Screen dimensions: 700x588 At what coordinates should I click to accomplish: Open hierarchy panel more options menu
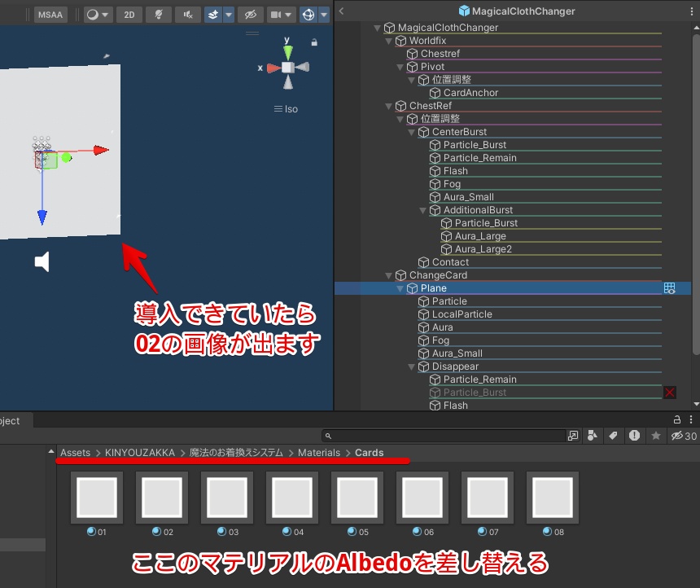tap(692, 11)
